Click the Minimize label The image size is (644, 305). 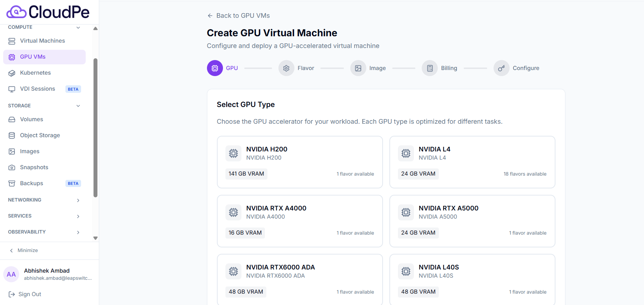tap(28, 251)
